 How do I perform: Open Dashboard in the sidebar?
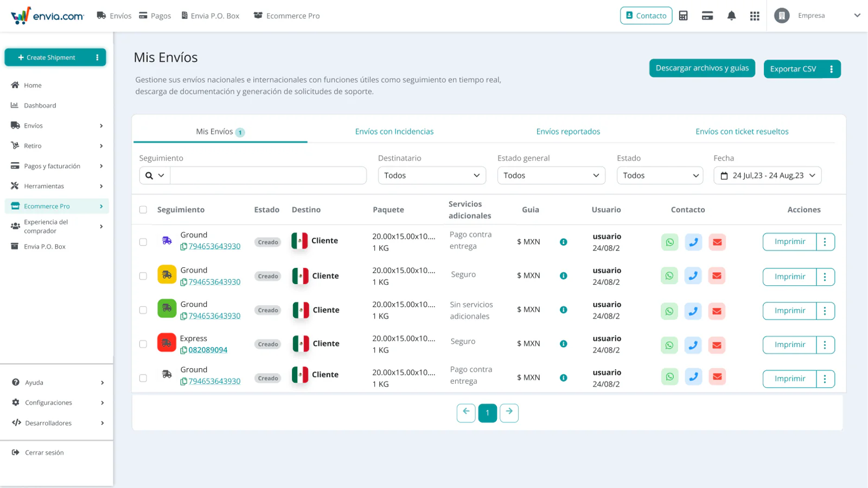34,106
